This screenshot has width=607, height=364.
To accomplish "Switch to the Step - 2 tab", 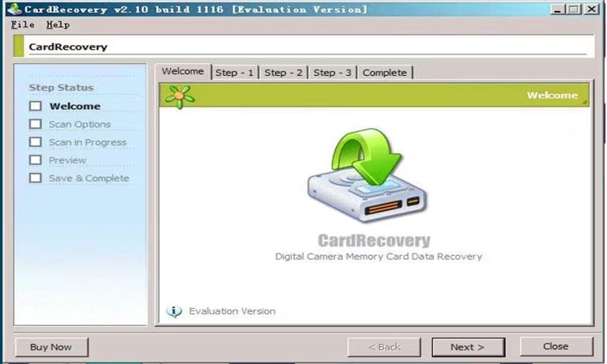I will 284,73.
